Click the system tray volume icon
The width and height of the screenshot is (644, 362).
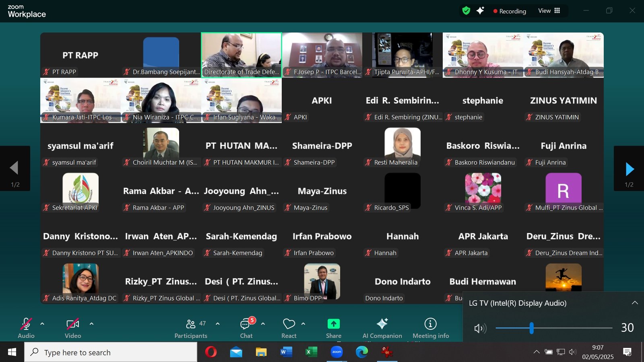tap(572, 352)
